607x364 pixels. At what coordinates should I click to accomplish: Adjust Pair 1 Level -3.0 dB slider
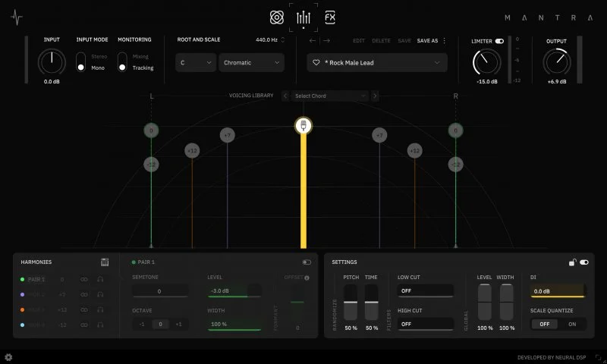tap(234, 291)
